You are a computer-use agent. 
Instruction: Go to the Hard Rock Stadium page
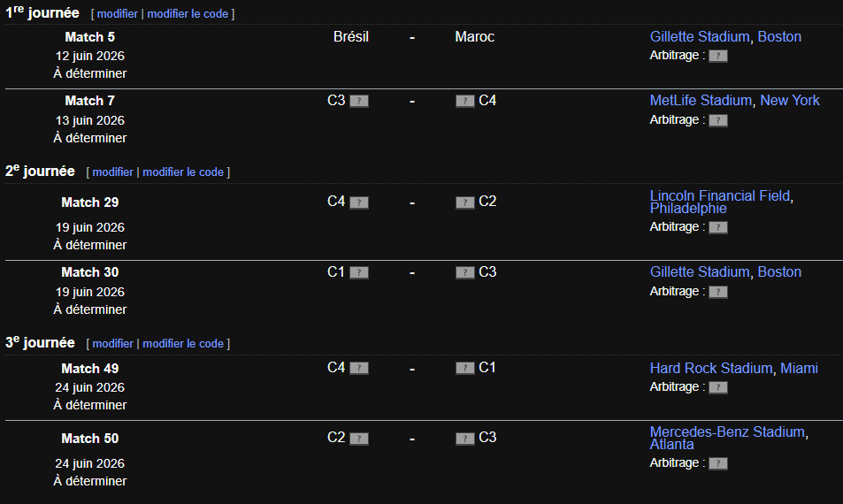click(710, 369)
